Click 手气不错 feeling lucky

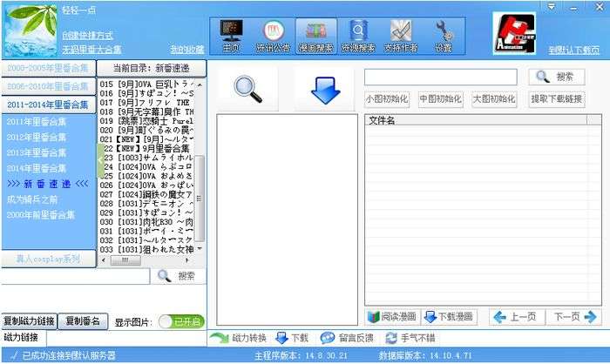pos(410,338)
